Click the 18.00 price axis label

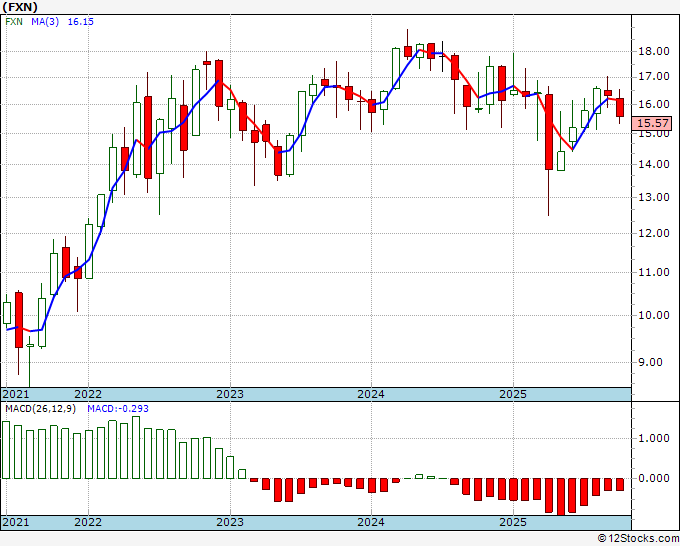pos(654,51)
